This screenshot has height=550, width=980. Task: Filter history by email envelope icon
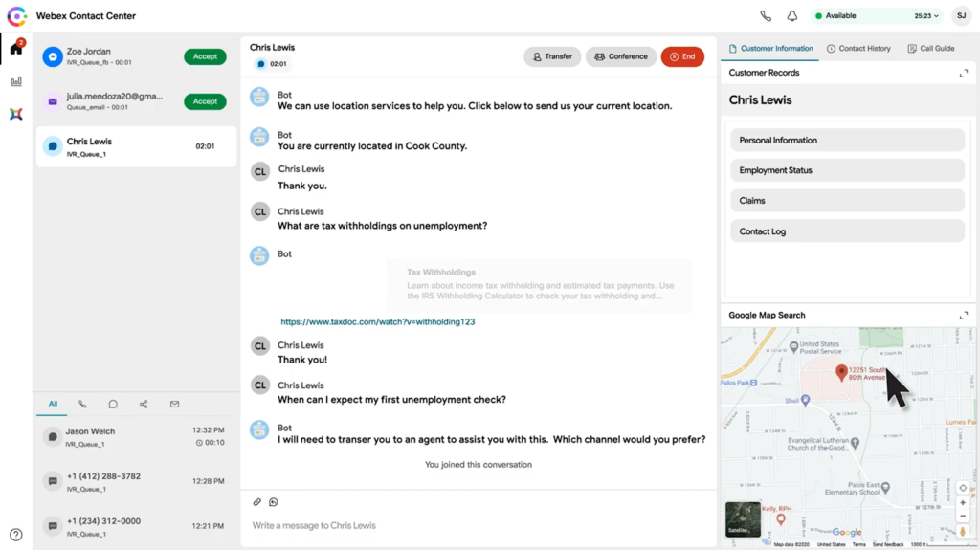(x=174, y=405)
